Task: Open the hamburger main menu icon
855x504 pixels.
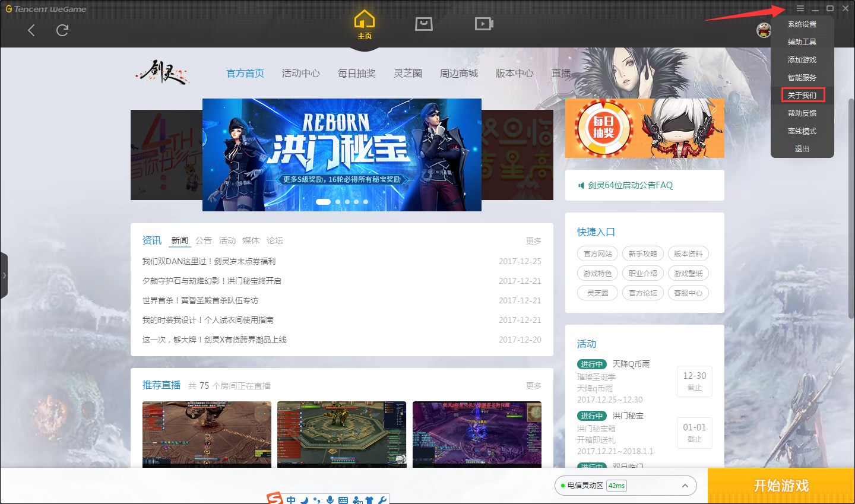Action: click(x=800, y=8)
